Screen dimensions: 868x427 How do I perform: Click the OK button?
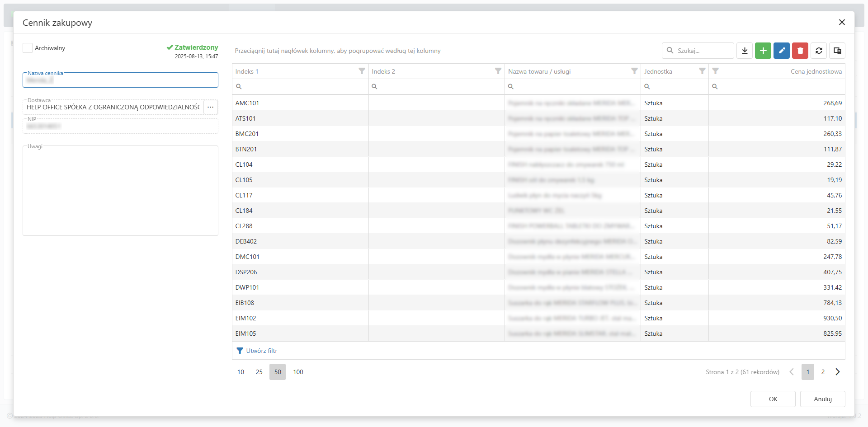pos(773,399)
